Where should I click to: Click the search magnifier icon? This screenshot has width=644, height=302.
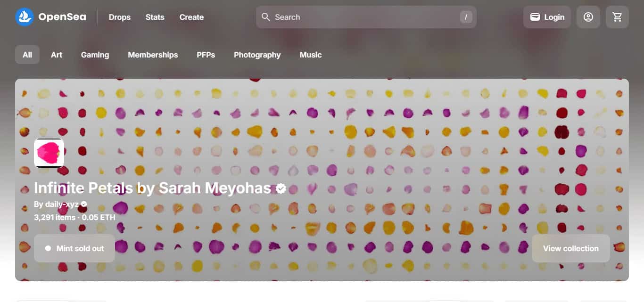[x=266, y=17]
